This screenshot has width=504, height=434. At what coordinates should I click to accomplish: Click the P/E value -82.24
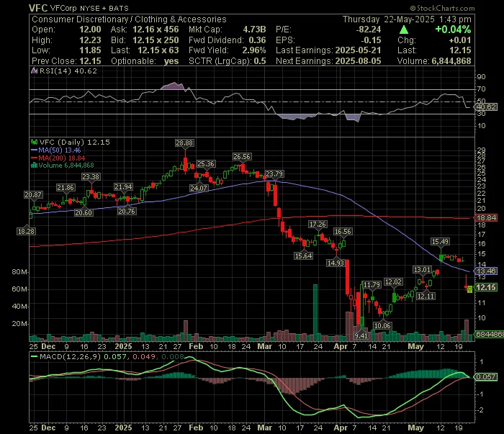pyautogui.click(x=369, y=30)
